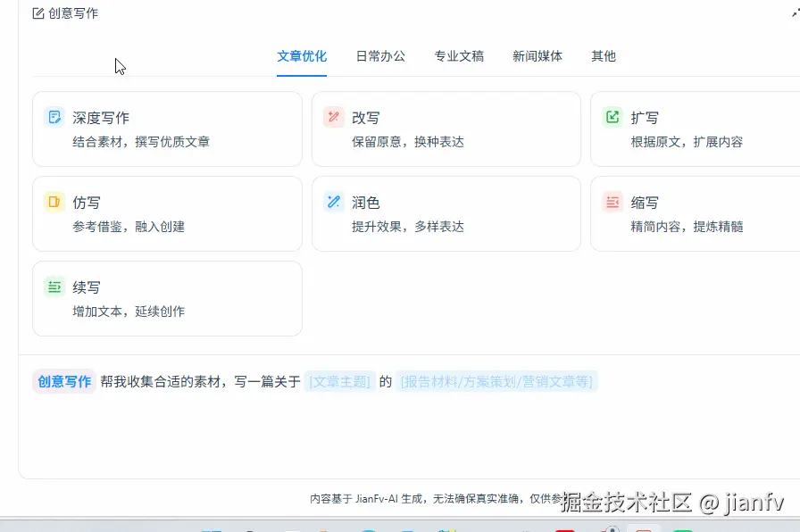The height and width of the screenshot is (532, 800).
Task: Click the [报告材料/方案策划/营销文章等] placeholder
Action: (x=497, y=380)
